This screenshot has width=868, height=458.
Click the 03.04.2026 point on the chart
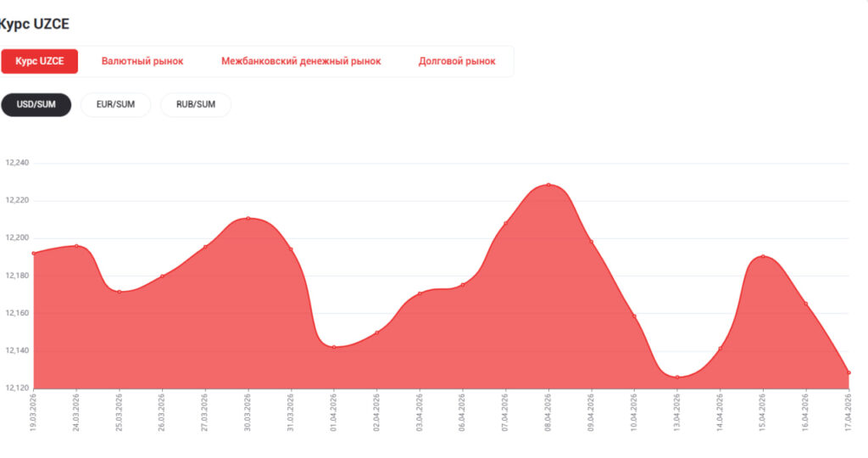pos(420,294)
